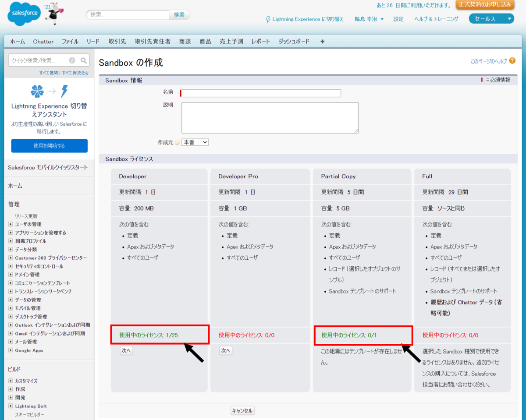
Task: Click すべて折りたたむ link
Action: click(75, 73)
